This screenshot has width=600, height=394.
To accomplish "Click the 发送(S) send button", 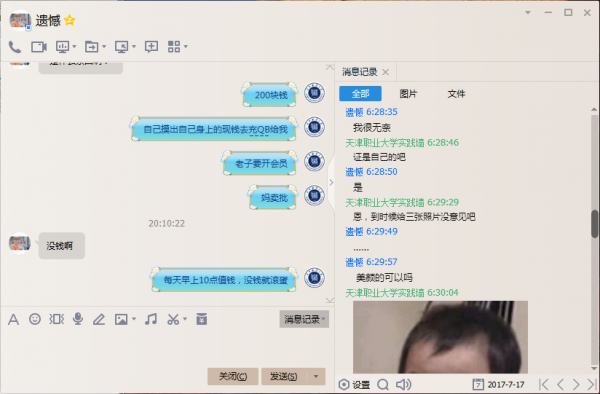I will point(284,376).
